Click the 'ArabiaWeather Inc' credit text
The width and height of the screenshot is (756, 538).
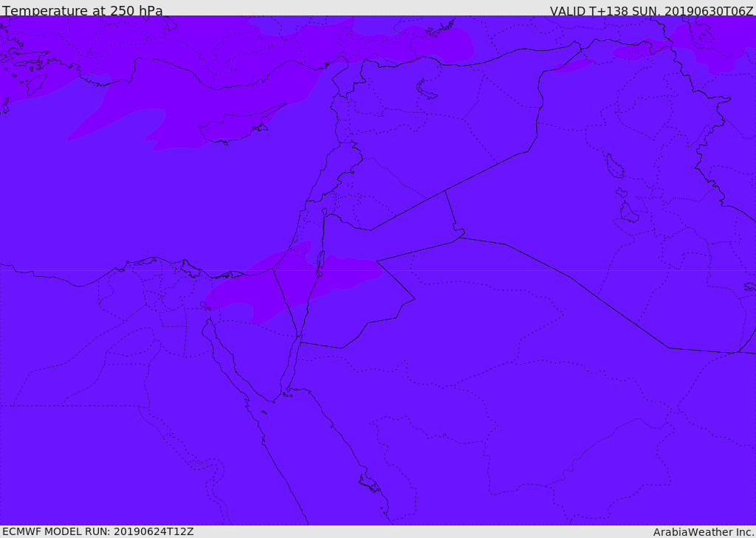tap(703, 532)
